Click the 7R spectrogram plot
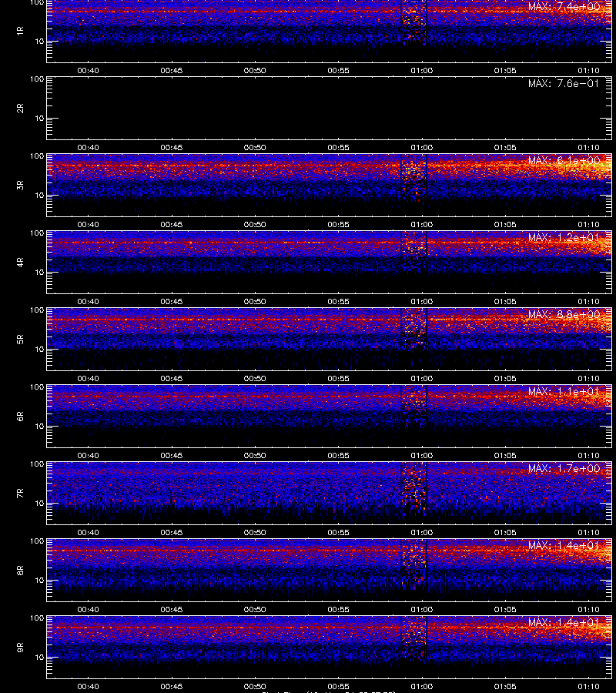 (330, 494)
